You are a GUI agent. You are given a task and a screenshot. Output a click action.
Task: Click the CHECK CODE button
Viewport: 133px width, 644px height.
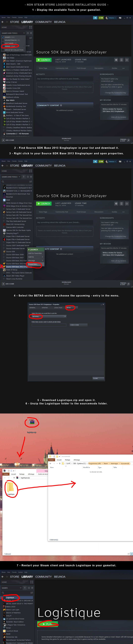point(79,325)
